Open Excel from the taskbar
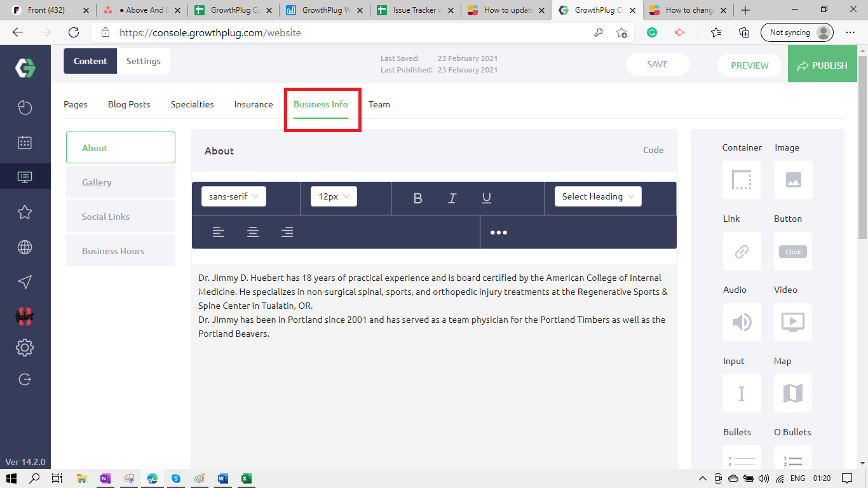The image size is (868, 488). [x=247, y=478]
